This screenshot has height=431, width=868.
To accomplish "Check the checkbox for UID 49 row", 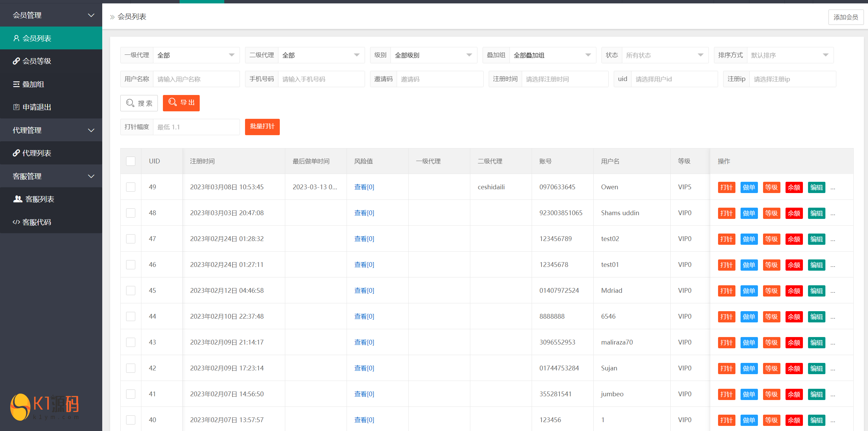I will [x=131, y=187].
